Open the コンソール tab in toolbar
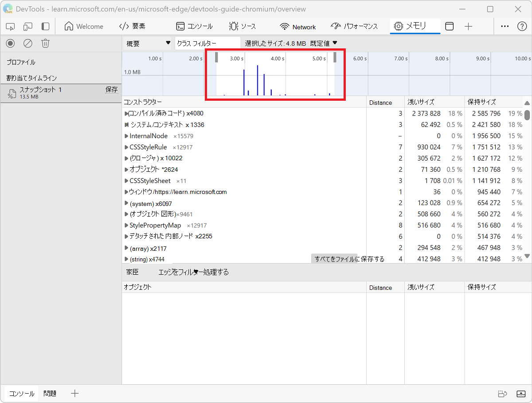 click(194, 27)
